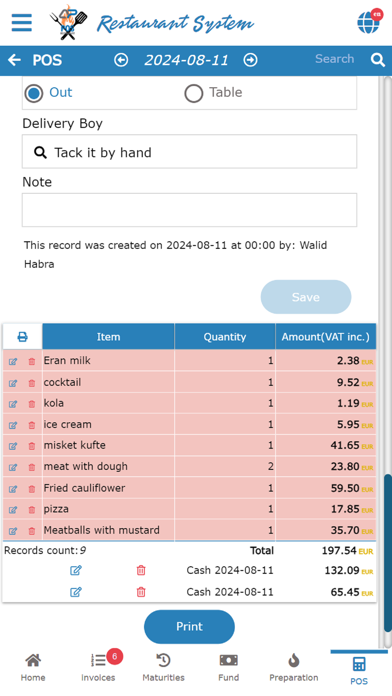Delete the ice cream row
The image size is (392, 696).
32,425
